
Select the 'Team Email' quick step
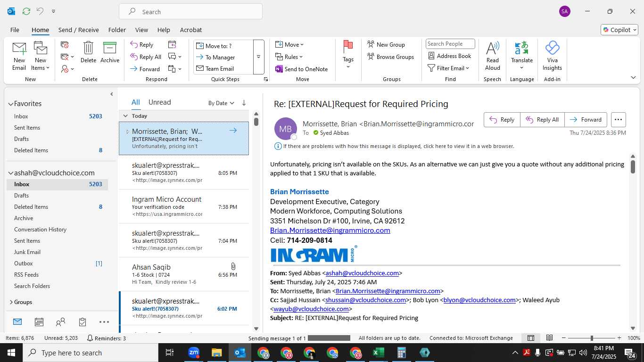(223, 68)
